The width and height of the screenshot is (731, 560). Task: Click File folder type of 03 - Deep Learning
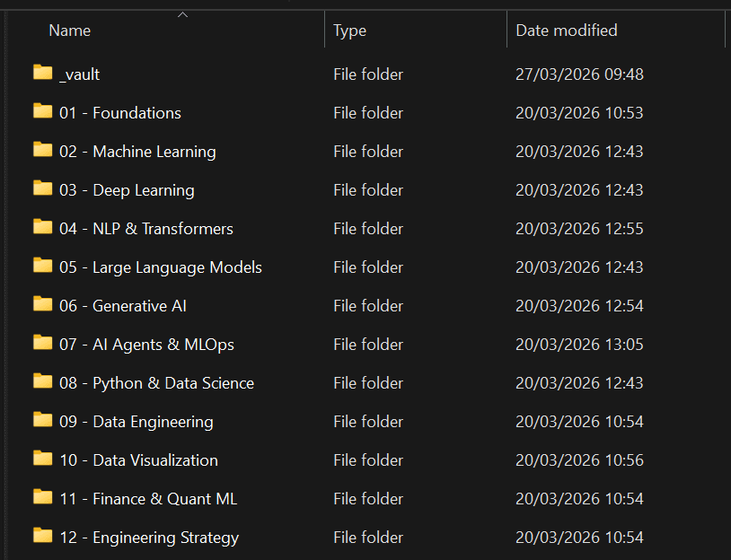368,190
